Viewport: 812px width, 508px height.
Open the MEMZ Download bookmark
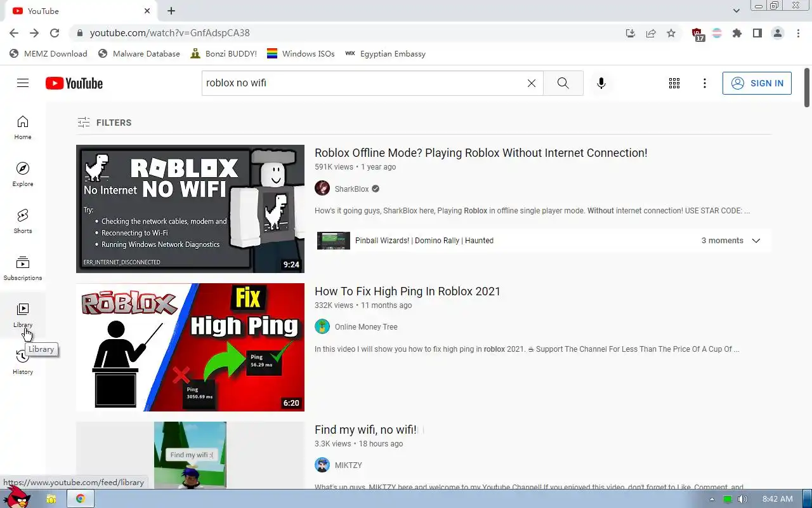[49, 54]
